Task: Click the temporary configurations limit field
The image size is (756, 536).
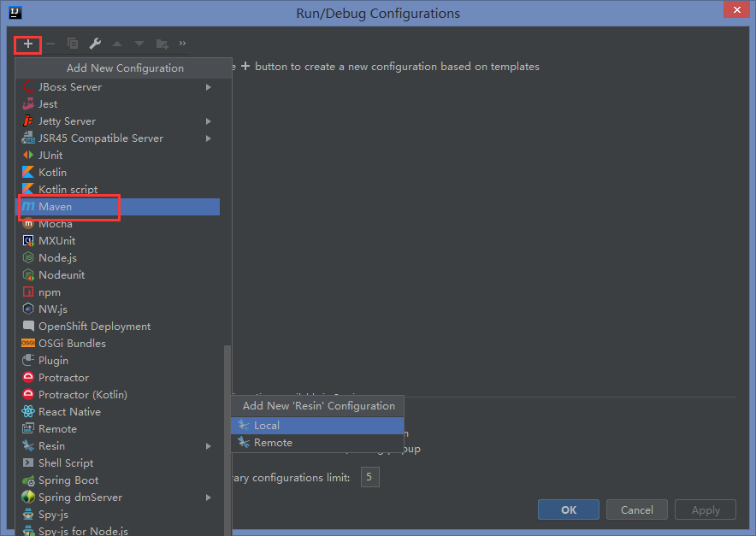Action: pos(370,477)
